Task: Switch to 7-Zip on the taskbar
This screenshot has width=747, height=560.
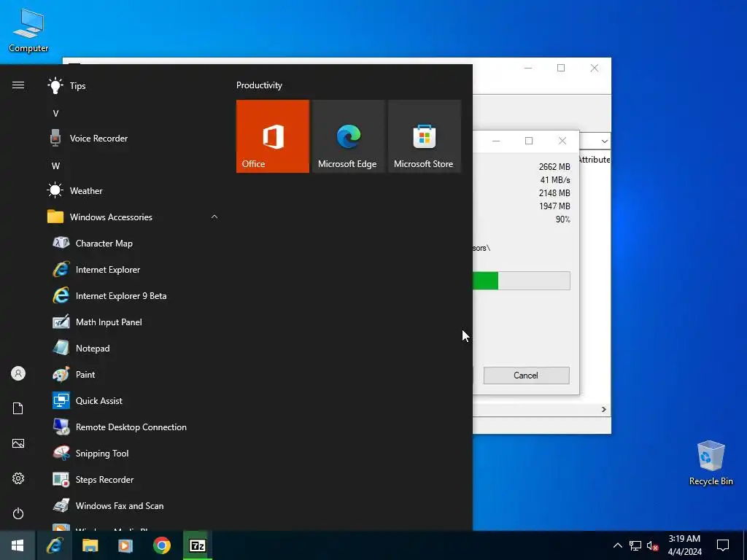Action: click(197, 545)
